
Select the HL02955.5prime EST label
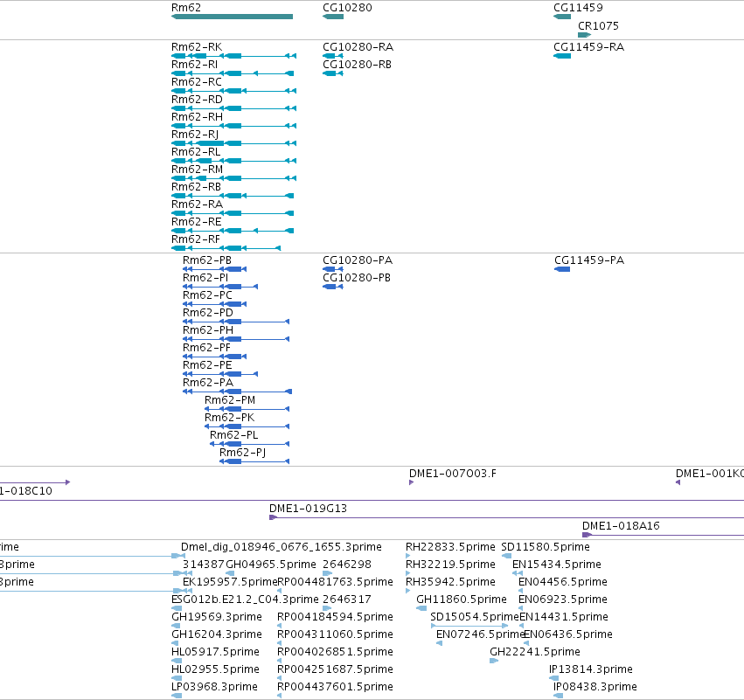[x=215, y=669]
